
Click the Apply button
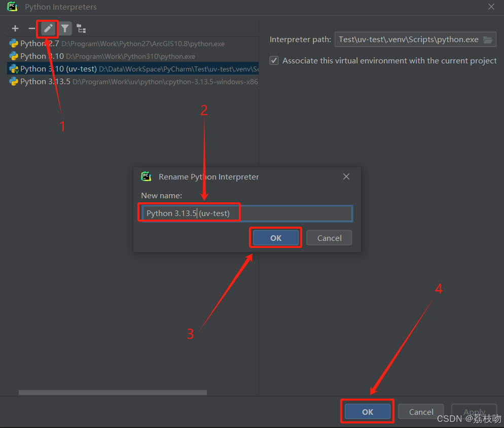pyautogui.click(x=475, y=412)
